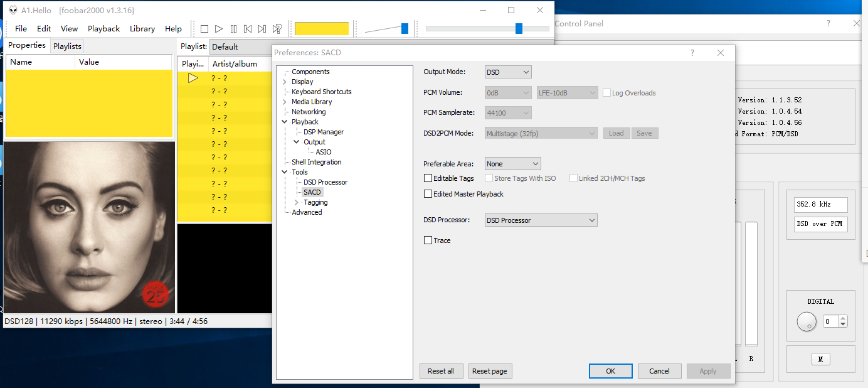The image size is (868, 388).
Task: Skip to the next track
Action: point(262,29)
